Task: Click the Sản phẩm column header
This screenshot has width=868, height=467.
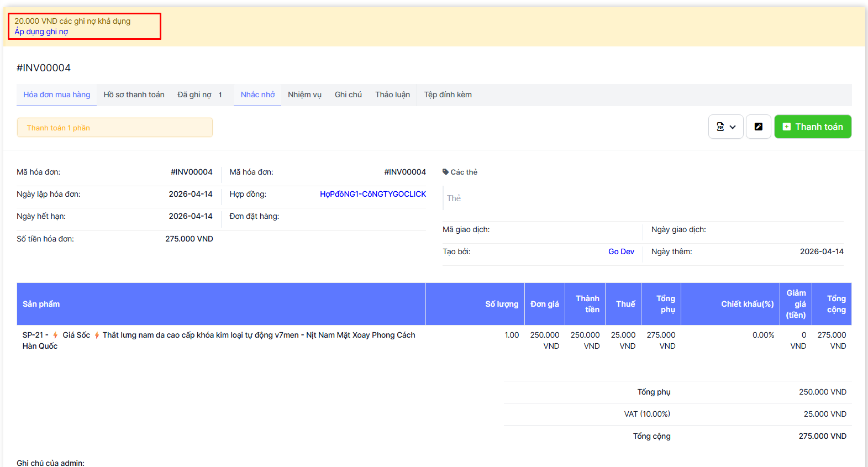Action: (x=41, y=304)
